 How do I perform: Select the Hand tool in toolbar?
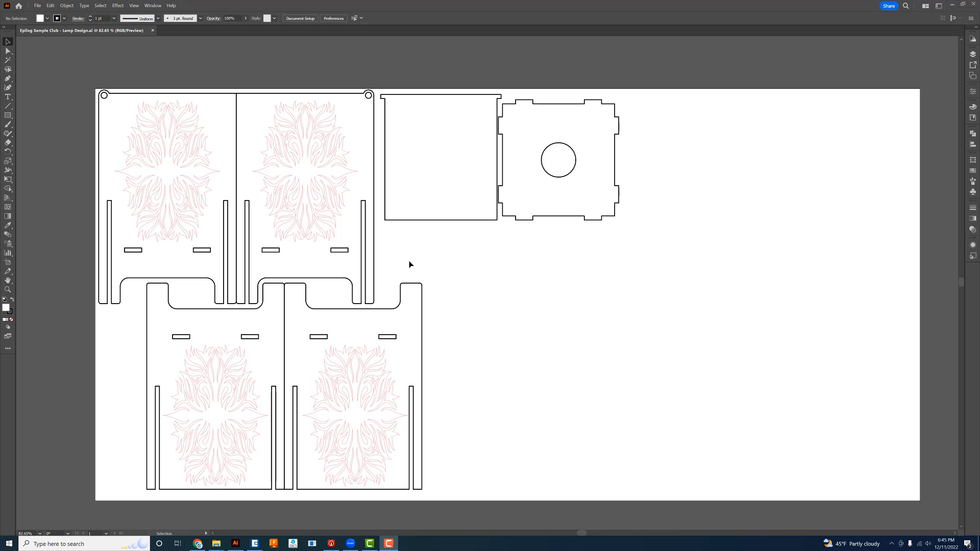pos(9,281)
